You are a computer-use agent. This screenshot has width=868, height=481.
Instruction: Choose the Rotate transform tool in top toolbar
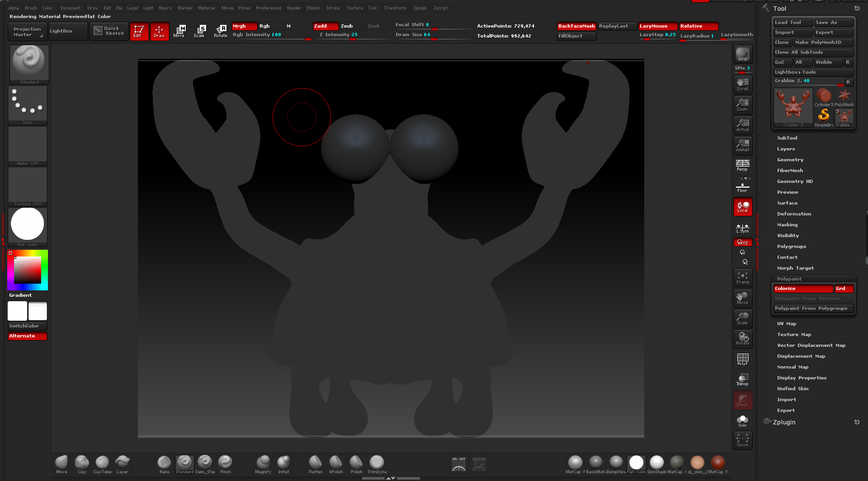(220, 31)
